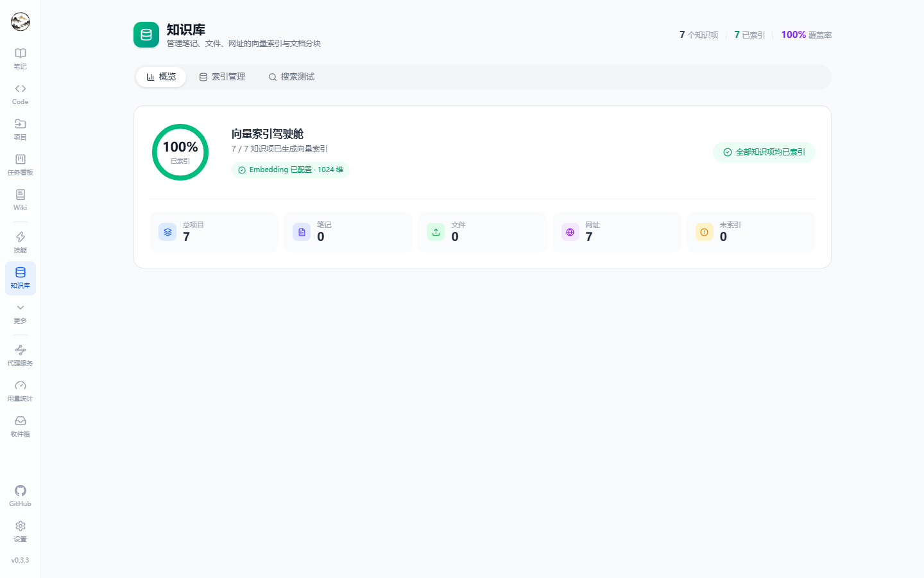This screenshot has width=924, height=578.
Task: Click the 未索引 stat card warning icon
Action: coord(705,232)
